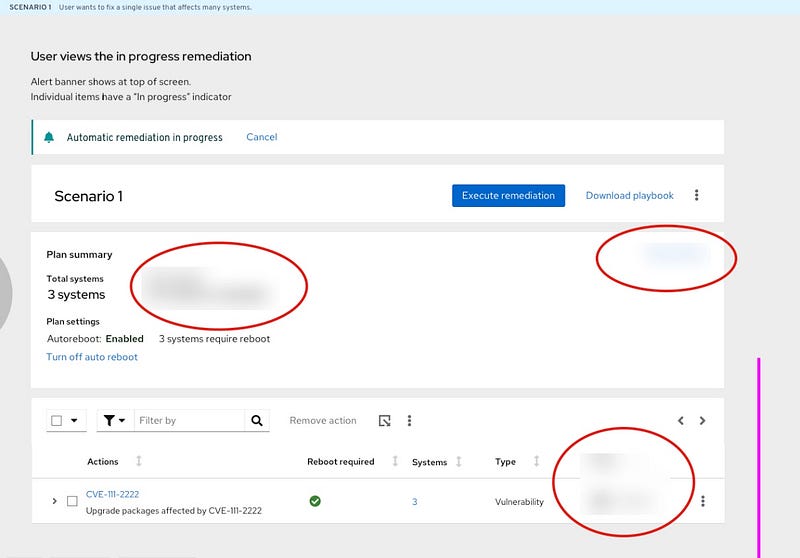Click 'Autoreboot: Enabled' setting text
This screenshot has height=558, width=800.
(x=95, y=339)
